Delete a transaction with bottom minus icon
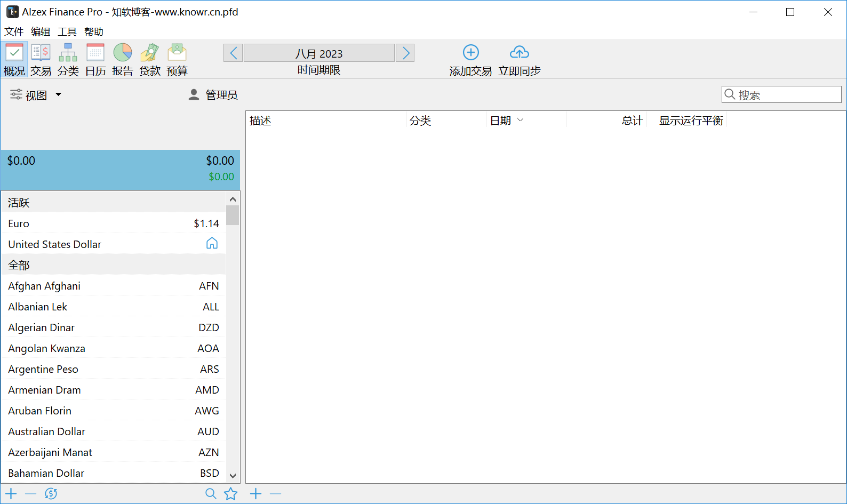The image size is (847, 504). click(276, 494)
